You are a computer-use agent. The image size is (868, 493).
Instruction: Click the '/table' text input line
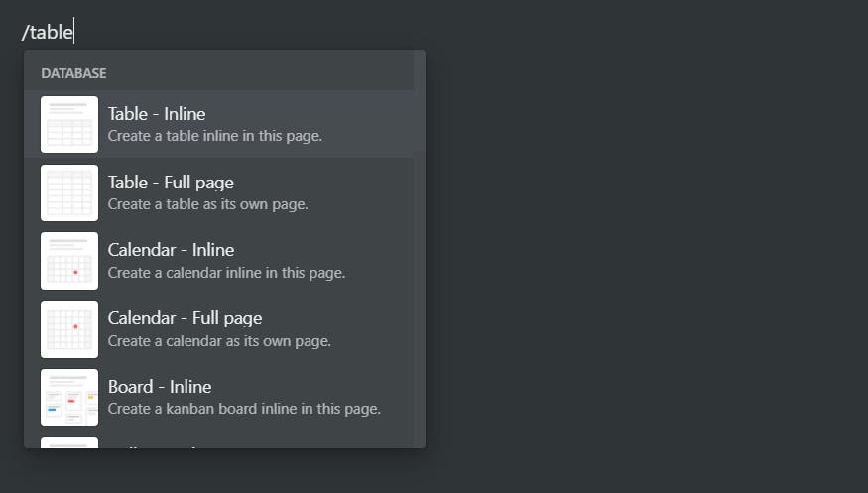coord(48,32)
